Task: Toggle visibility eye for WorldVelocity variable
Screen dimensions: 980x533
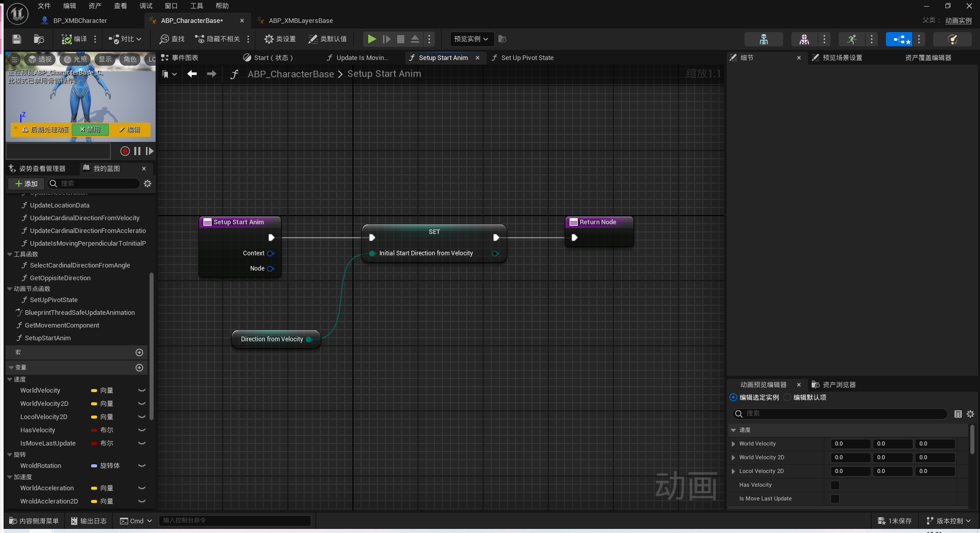Action: point(142,391)
